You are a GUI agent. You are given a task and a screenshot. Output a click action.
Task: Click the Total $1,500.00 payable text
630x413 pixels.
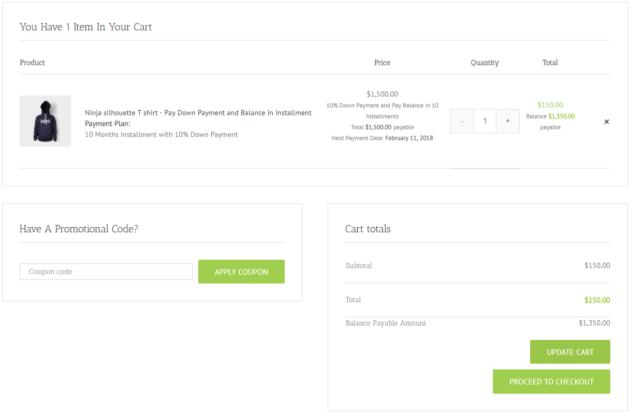coord(382,127)
